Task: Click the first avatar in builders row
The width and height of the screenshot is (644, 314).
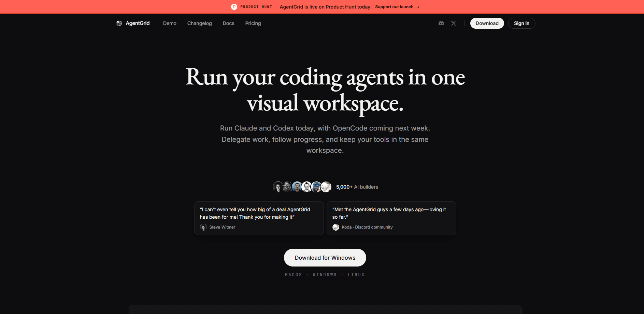Action: point(278,187)
